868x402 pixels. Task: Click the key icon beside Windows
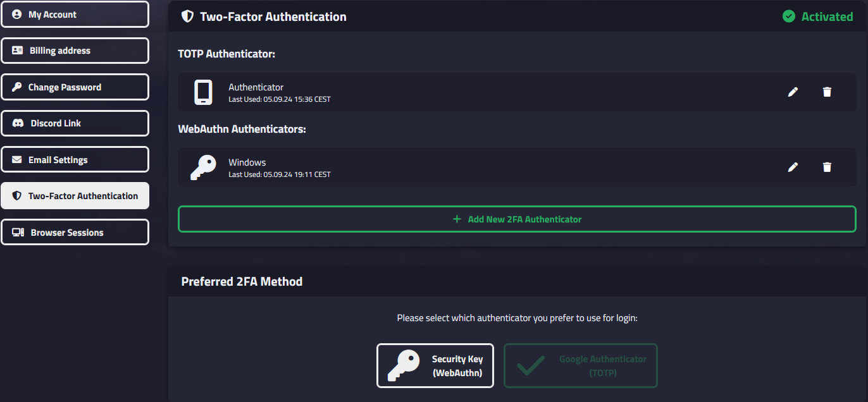click(x=203, y=167)
